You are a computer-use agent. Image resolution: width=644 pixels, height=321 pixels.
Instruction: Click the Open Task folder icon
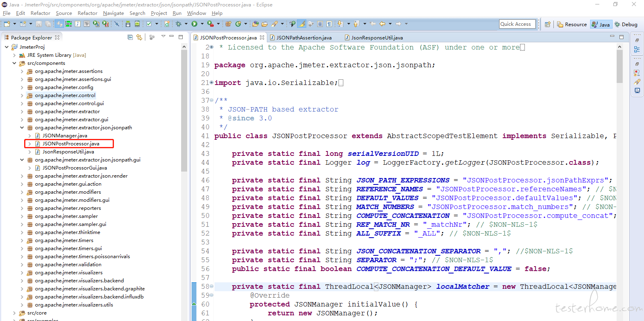(265, 24)
